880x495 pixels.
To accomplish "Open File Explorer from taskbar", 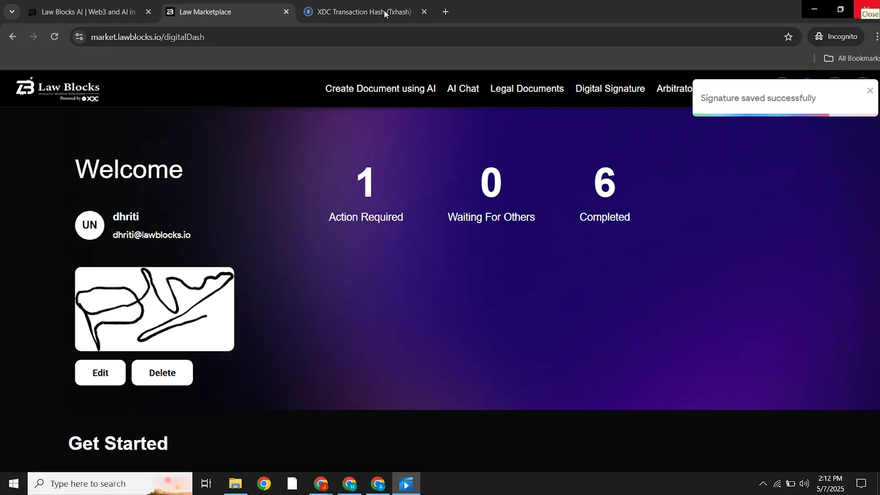I will tap(235, 484).
